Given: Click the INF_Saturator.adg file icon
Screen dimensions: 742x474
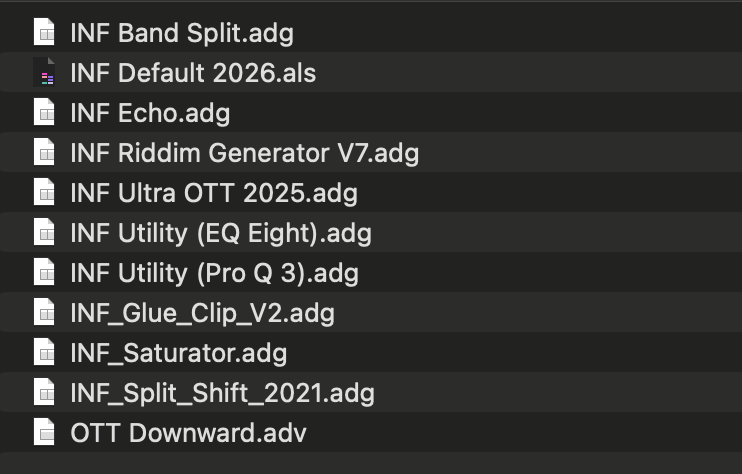Looking at the screenshot, I should click(44, 353).
